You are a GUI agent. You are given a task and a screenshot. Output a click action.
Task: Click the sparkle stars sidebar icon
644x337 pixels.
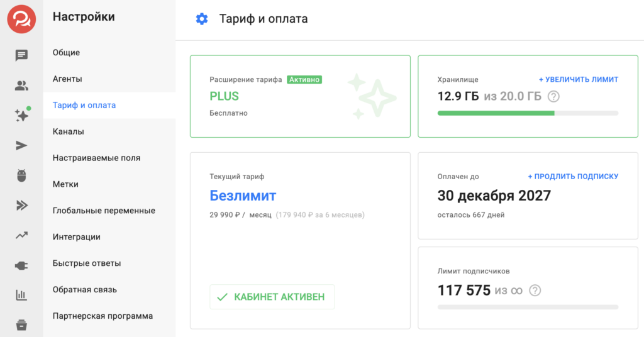click(x=21, y=116)
